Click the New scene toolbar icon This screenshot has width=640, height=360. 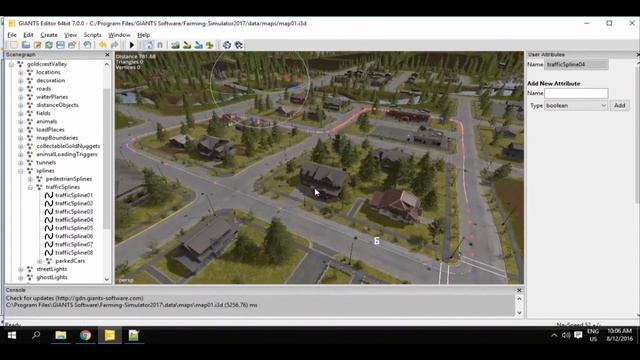(14, 45)
